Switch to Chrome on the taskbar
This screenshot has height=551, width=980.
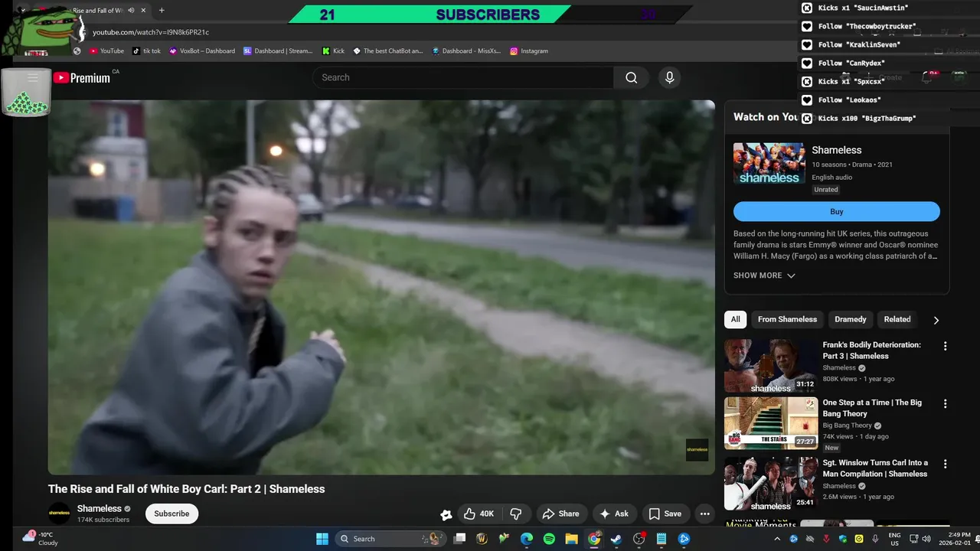(594, 539)
